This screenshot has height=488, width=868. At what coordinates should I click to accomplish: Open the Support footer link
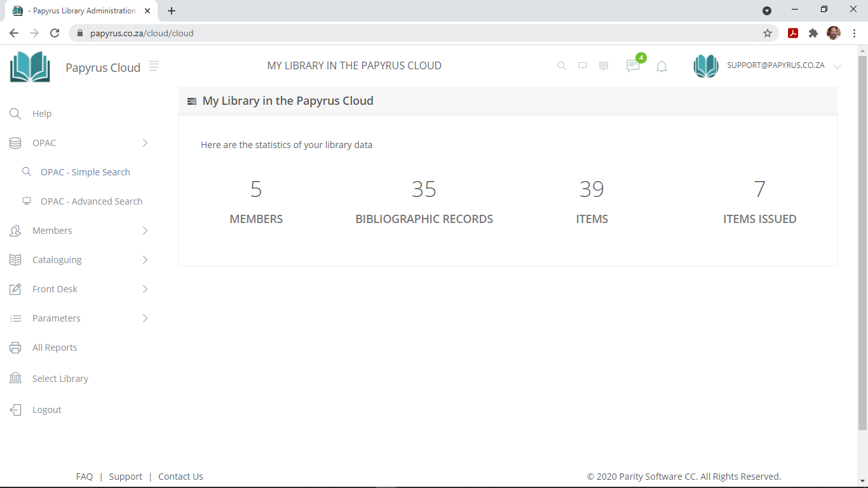[x=126, y=477]
